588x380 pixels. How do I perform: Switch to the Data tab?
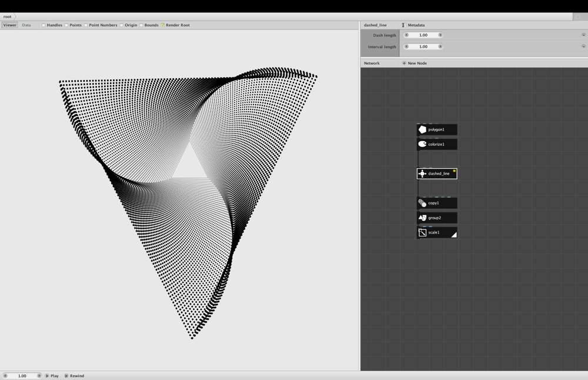(x=26, y=25)
